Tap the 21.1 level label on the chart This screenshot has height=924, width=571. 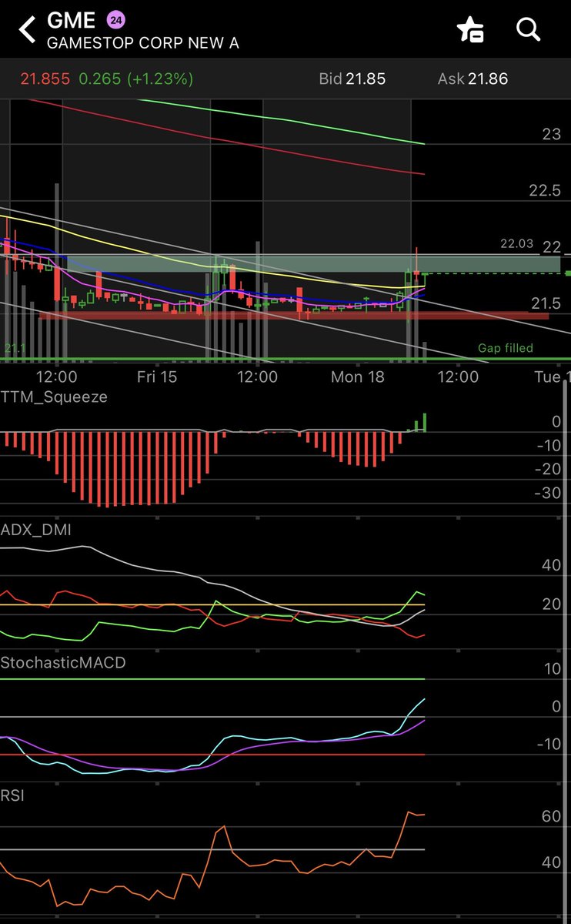coord(15,349)
